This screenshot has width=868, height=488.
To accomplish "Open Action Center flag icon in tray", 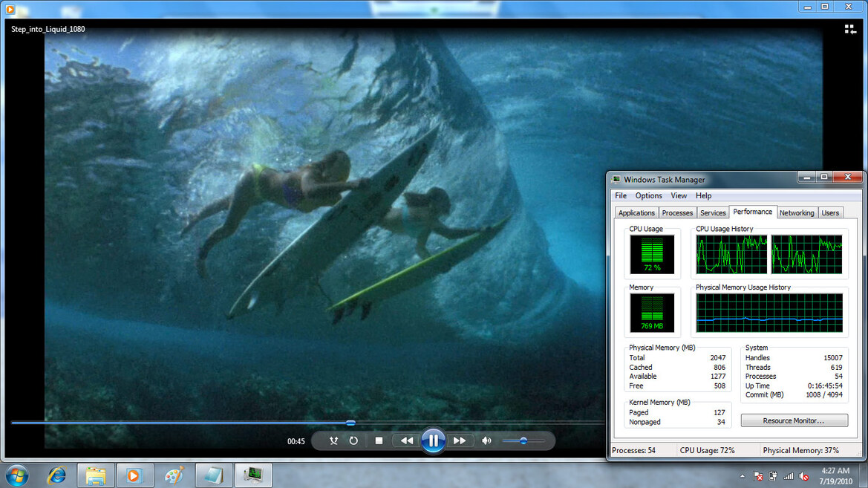I will [x=758, y=476].
